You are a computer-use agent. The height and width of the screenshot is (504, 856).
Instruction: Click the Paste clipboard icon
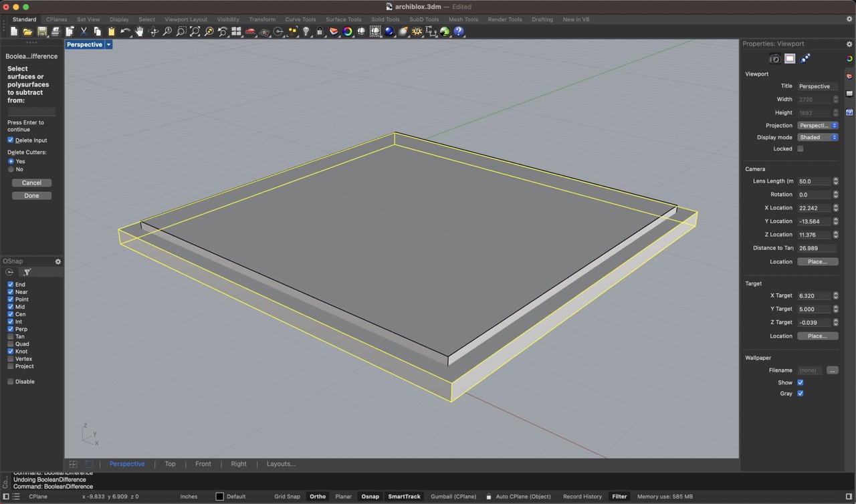click(x=111, y=31)
